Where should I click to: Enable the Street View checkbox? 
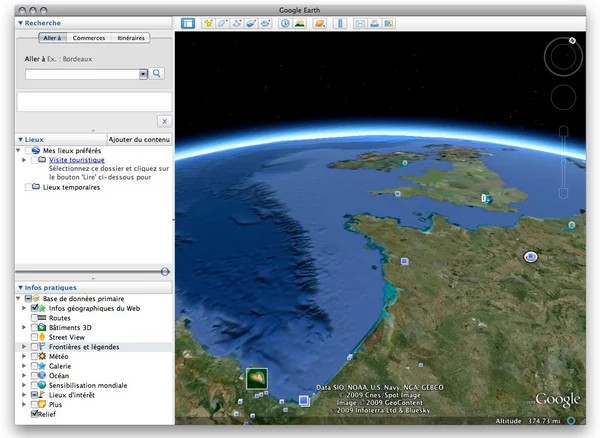34,337
